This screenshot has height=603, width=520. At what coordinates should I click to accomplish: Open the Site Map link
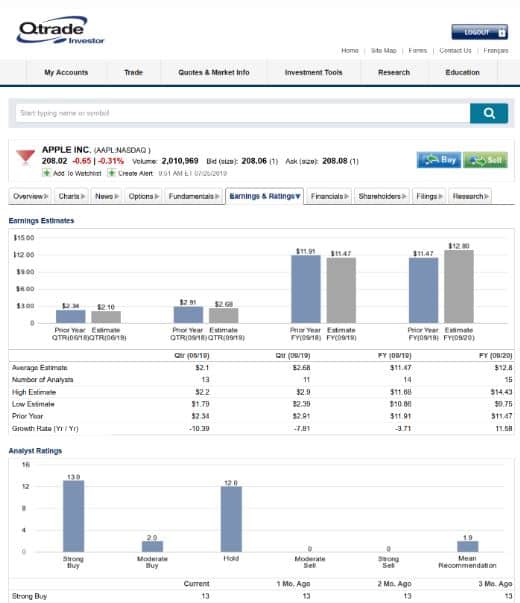383,50
